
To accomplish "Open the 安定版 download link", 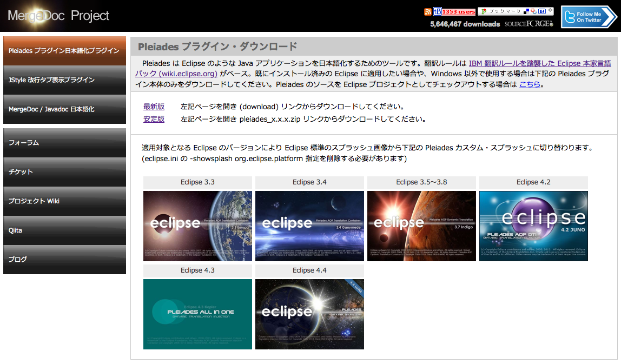I will [x=154, y=119].
